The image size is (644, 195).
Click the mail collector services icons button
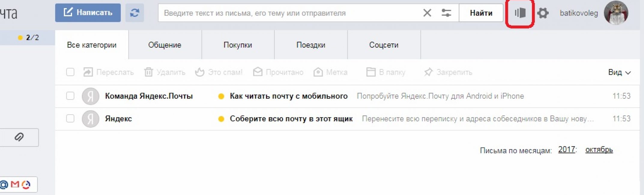coord(18,184)
